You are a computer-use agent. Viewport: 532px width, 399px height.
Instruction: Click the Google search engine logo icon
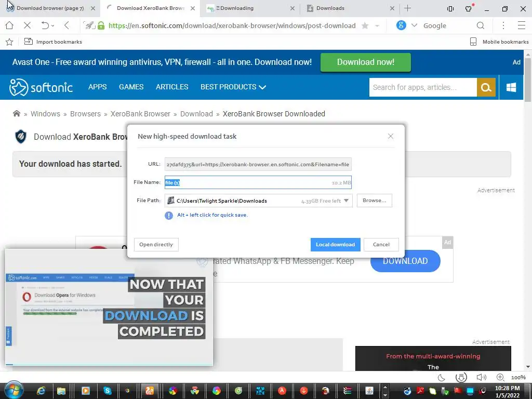(x=401, y=25)
